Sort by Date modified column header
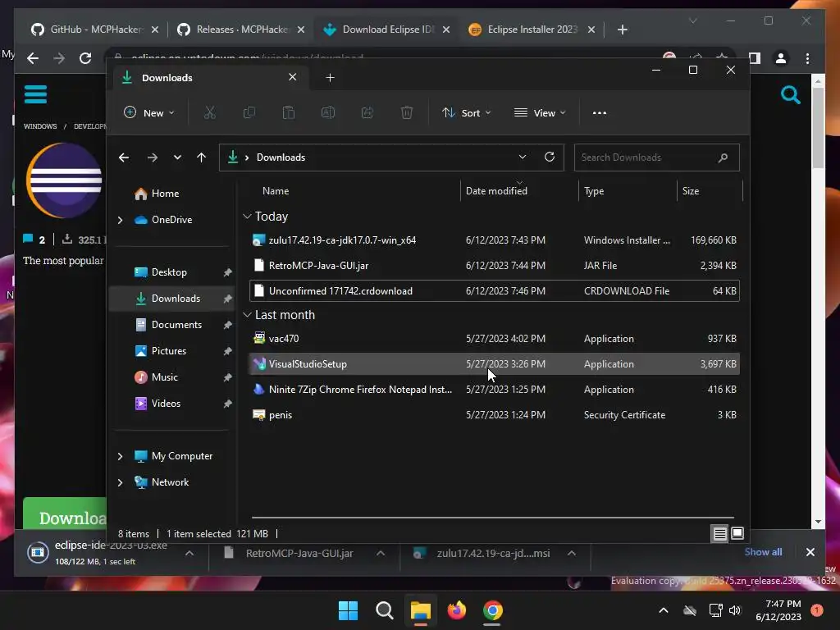Image resolution: width=840 pixels, height=630 pixels. coord(519,191)
